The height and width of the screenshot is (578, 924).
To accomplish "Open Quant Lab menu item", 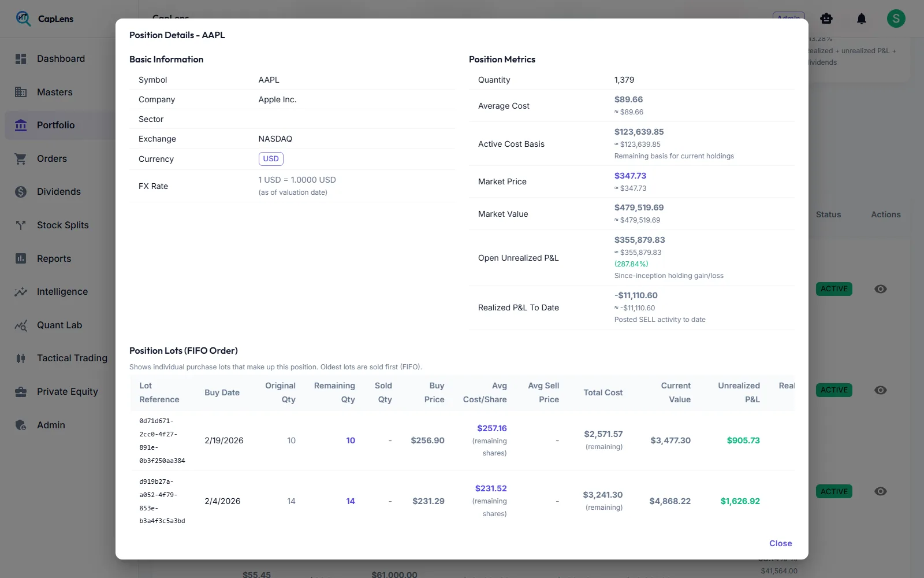I will tap(59, 325).
